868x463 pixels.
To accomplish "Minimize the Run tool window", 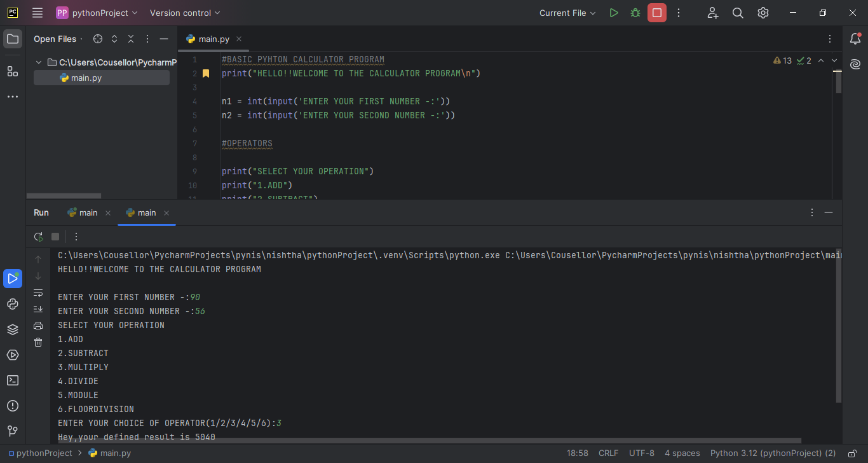I will pyautogui.click(x=829, y=212).
